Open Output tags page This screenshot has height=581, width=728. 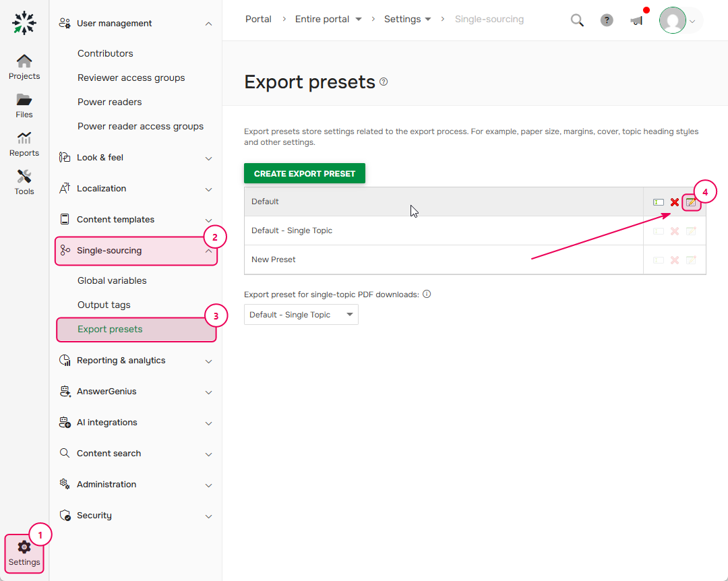104,305
